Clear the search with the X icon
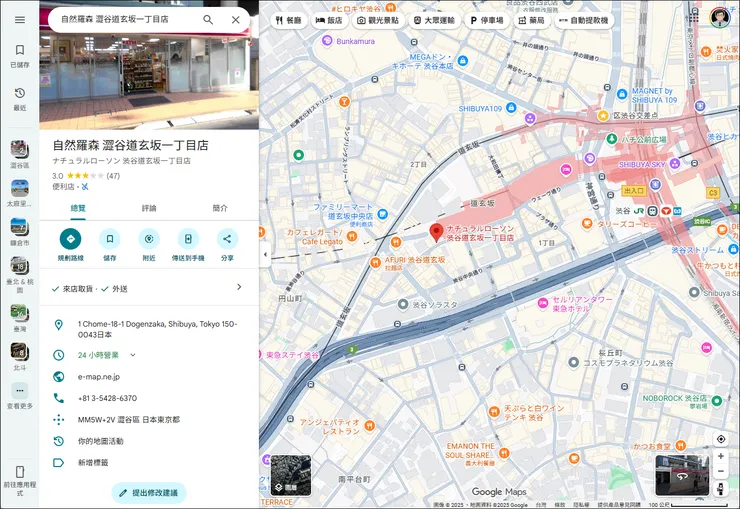Viewport: 740px width, 509px height. tap(235, 20)
